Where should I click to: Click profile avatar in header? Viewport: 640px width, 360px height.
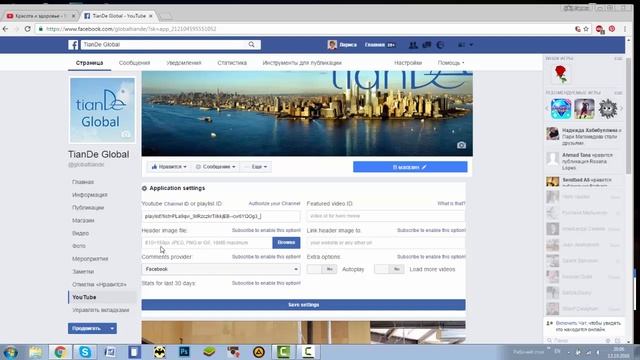(332, 45)
